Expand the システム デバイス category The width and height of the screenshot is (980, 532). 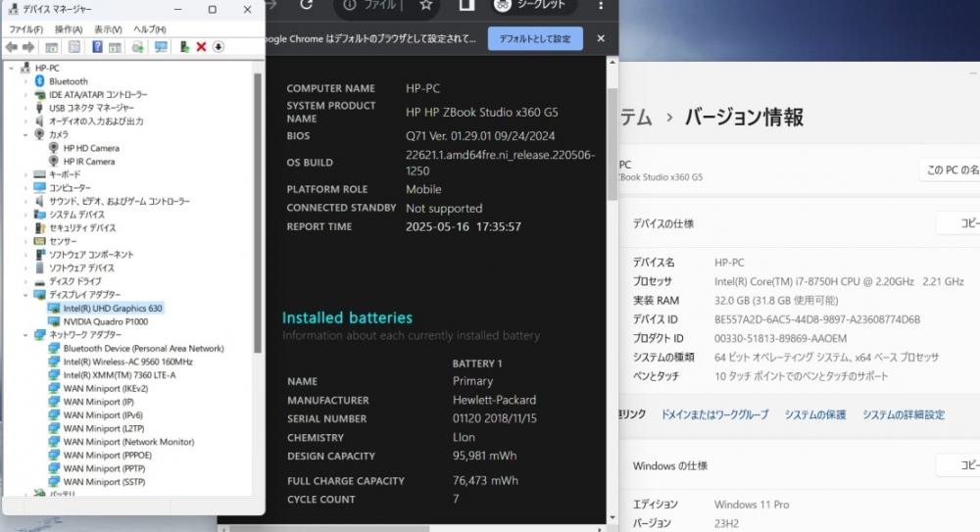25,215
